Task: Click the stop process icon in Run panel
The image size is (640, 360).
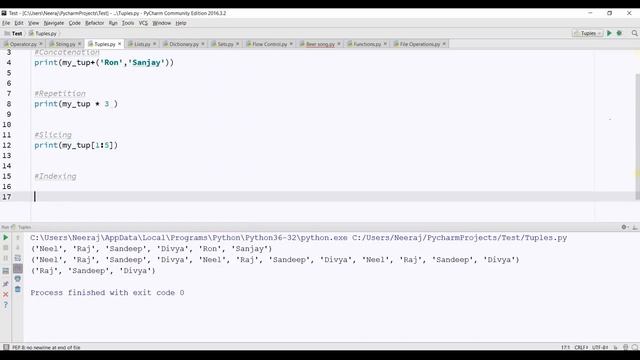Action: coord(6,248)
